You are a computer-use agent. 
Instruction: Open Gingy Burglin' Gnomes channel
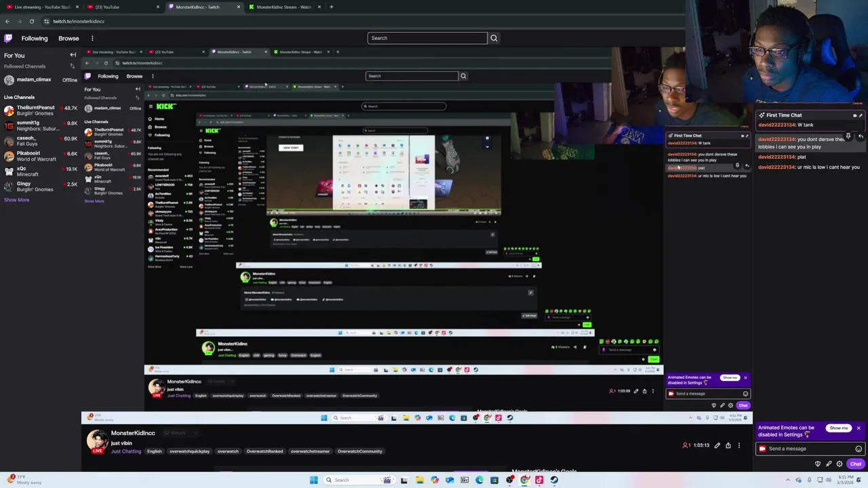coord(40,186)
